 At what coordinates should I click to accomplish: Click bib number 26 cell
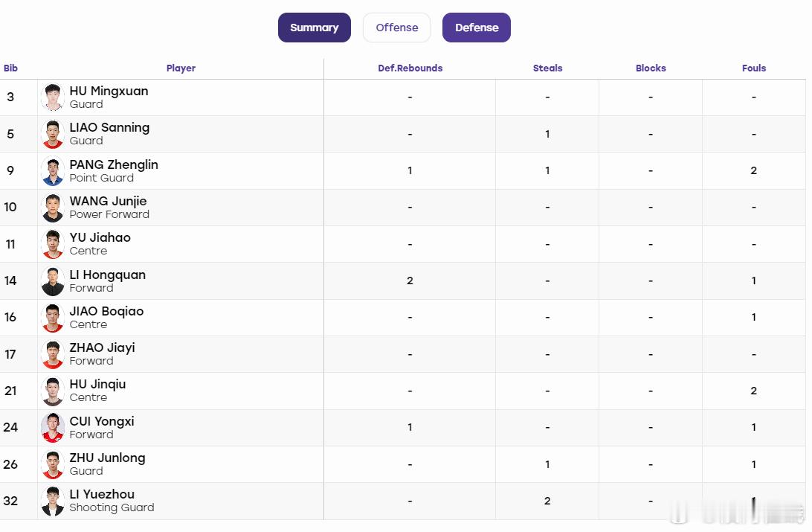pyautogui.click(x=10, y=464)
